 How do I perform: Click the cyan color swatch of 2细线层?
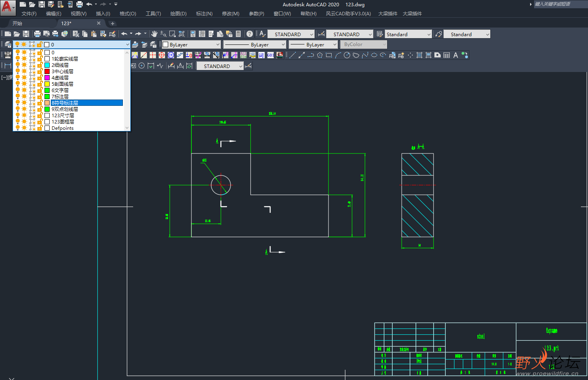(x=47, y=65)
